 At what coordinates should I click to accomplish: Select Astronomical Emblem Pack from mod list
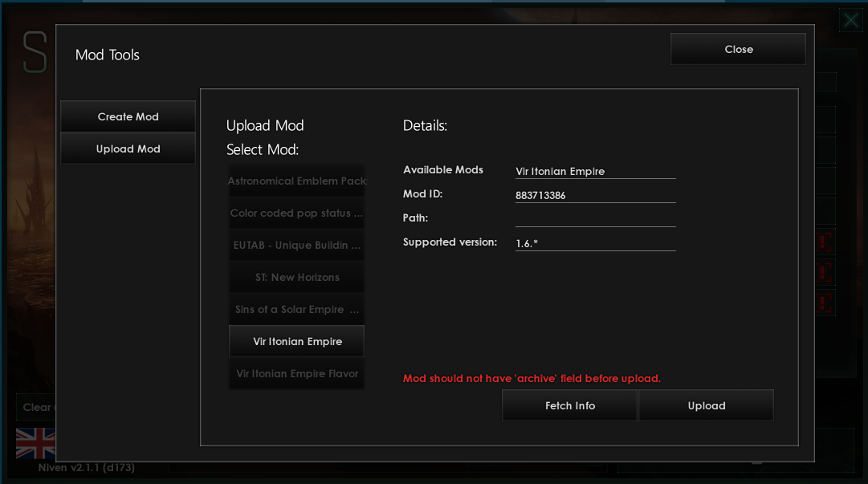(296, 181)
